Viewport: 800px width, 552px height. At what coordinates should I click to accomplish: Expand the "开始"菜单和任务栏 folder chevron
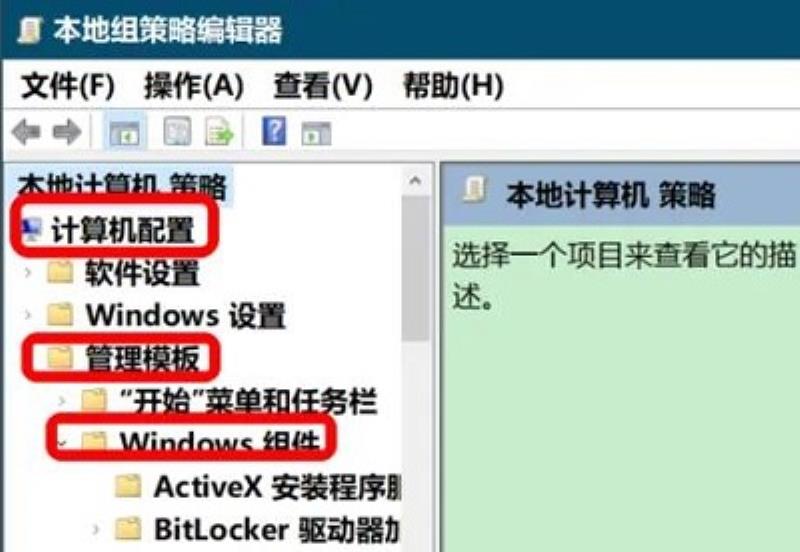pyautogui.click(x=62, y=401)
